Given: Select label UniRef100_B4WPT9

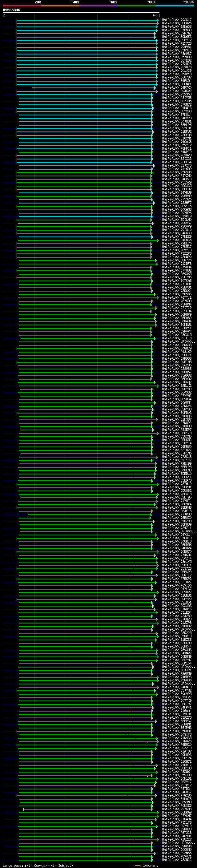Looking at the screenshot, I should coord(177,152).
